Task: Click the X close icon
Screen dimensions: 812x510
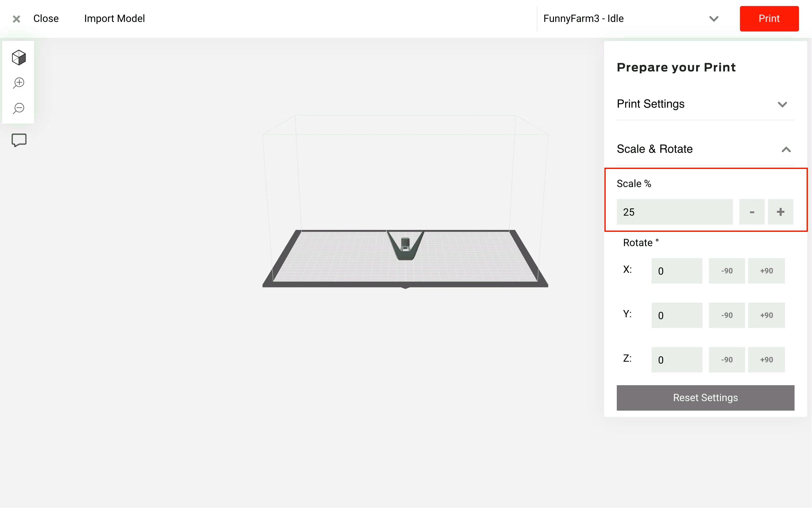Action: click(17, 19)
